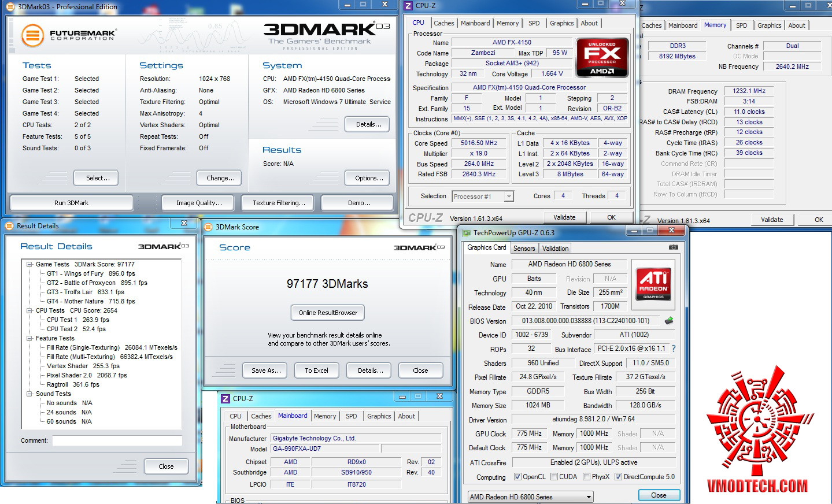Open Options under Results
832x504 pixels.
tap(367, 178)
